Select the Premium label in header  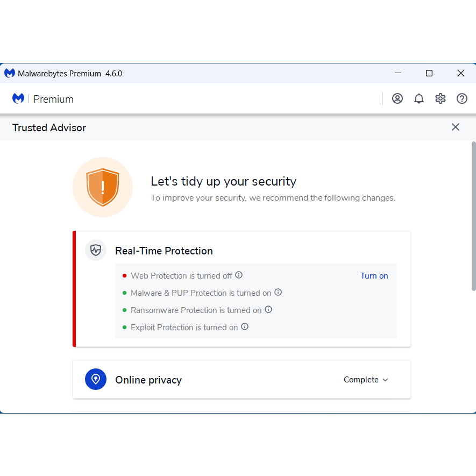(53, 99)
